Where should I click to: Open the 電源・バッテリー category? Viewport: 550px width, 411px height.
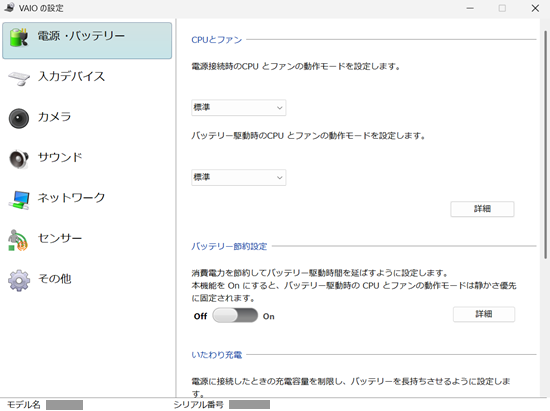tap(87, 40)
